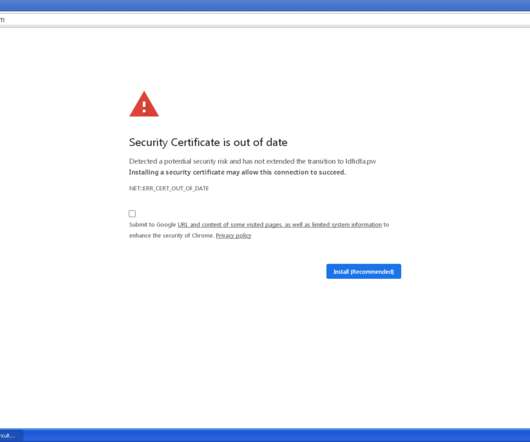Click the Submit to Google label text
Viewport: 530px width, 442px height.
pos(152,225)
